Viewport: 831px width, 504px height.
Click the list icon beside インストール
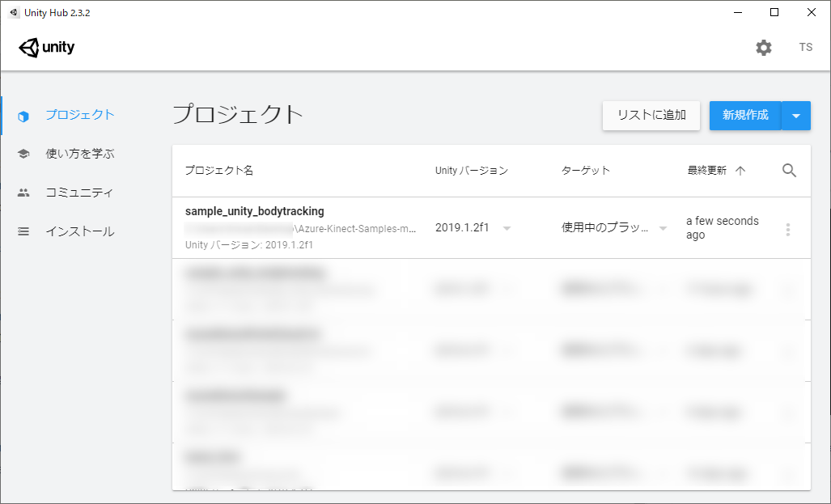click(23, 231)
